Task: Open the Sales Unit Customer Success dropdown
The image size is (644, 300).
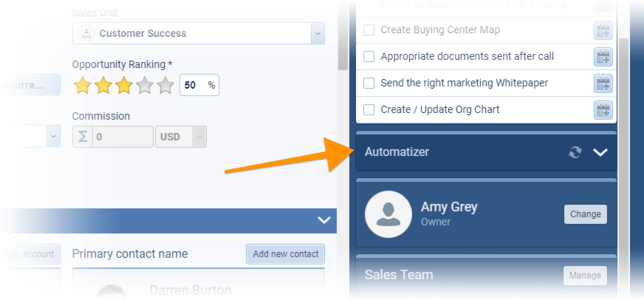Action: 318,33
